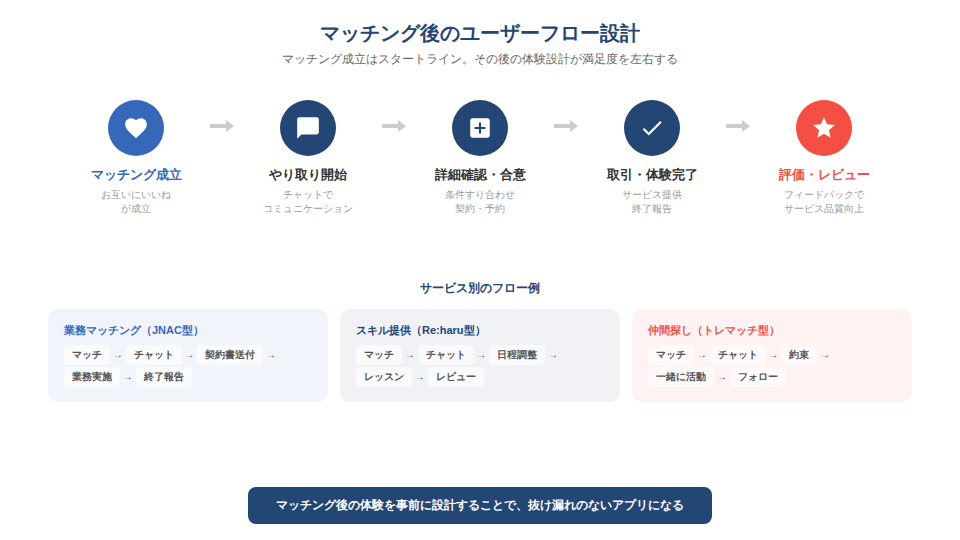The width and height of the screenshot is (960, 540).
Task: Click the dark blue bottom banner message
Action: click(x=480, y=506)
